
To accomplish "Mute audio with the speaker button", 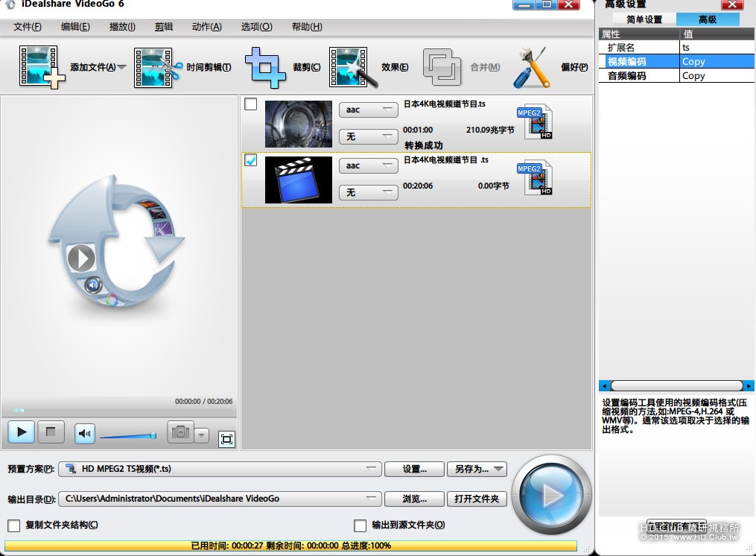I will point(85,433).
